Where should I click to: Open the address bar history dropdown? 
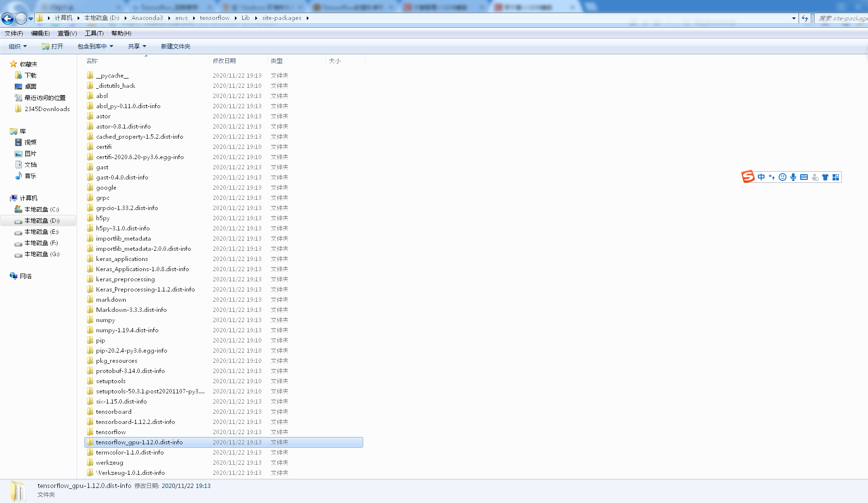[794, 18]
